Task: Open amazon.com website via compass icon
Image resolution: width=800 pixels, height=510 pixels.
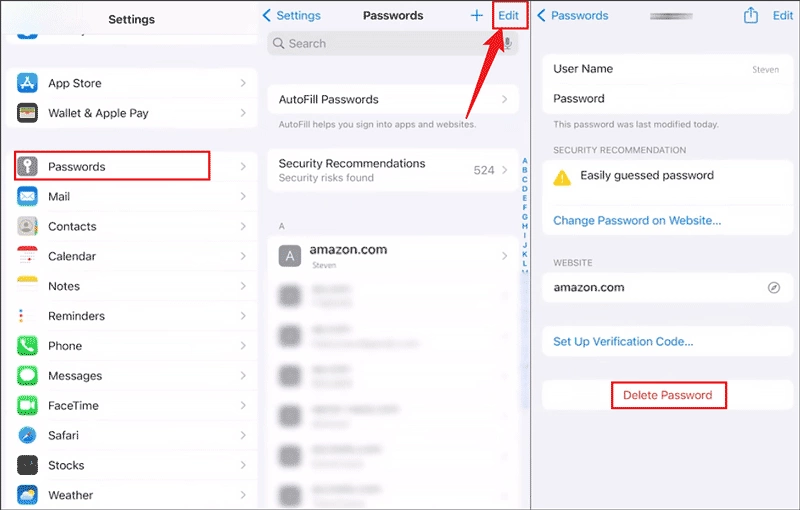Action: 773,287
